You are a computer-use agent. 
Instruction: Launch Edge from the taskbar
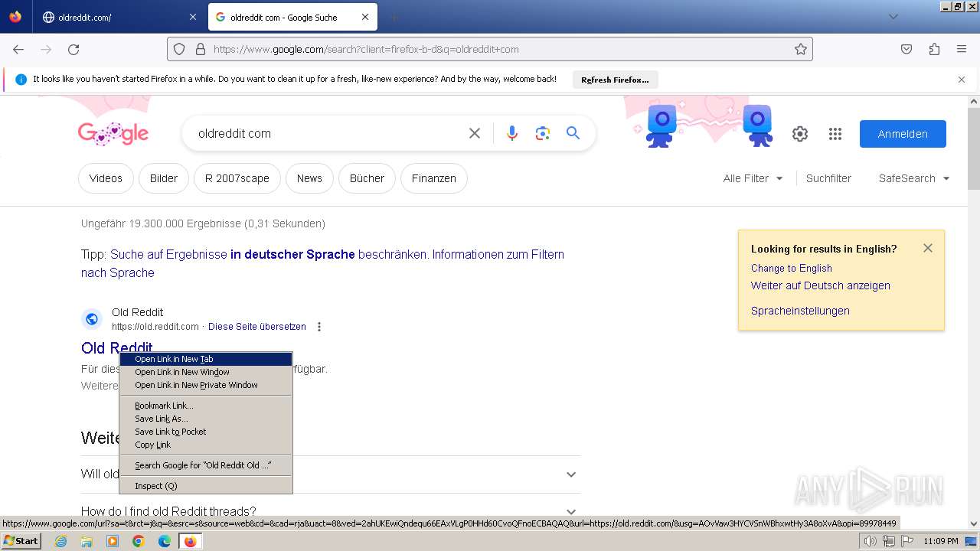165,541
